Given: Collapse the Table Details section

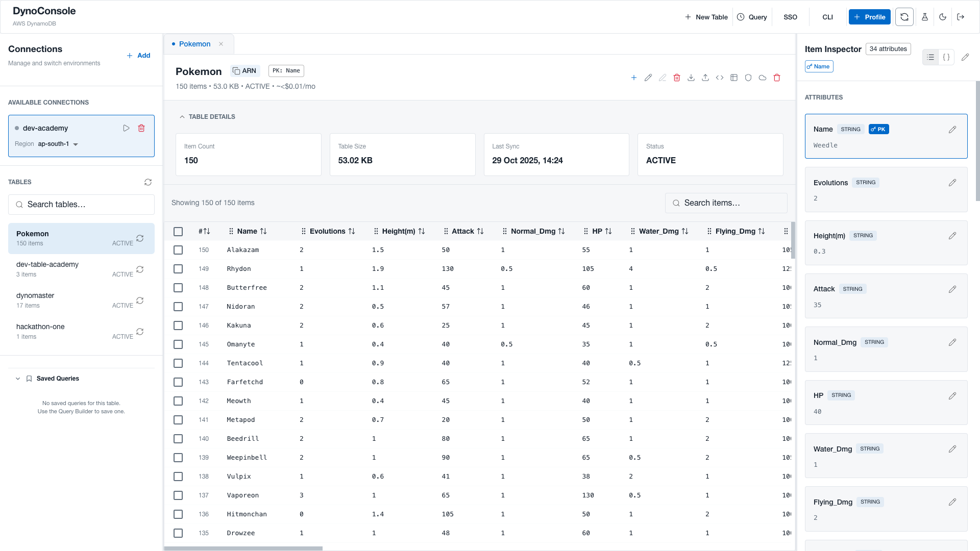Looking at the screenshot, I should tap(207, 117).
